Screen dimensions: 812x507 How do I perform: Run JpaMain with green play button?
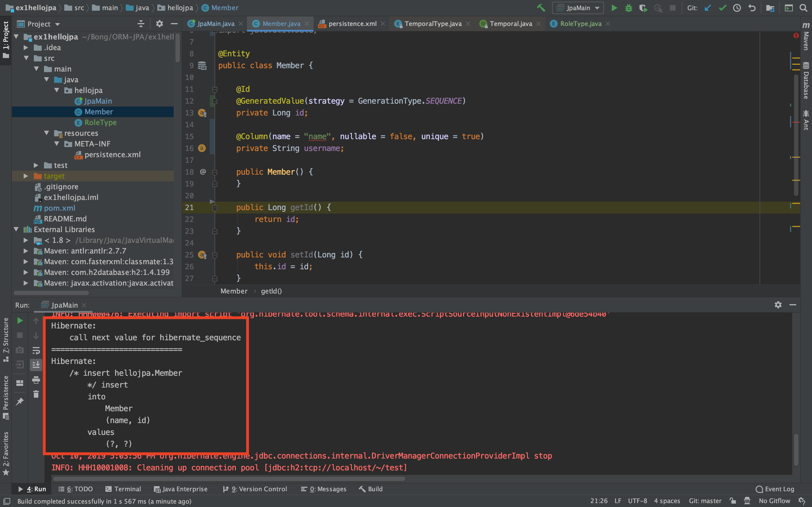tap(614, 8)
